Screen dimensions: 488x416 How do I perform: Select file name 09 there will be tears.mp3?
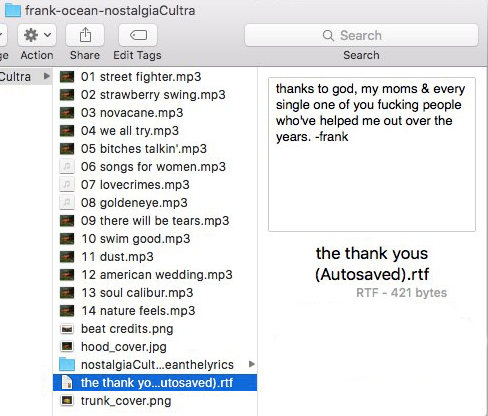pos(155,221)
